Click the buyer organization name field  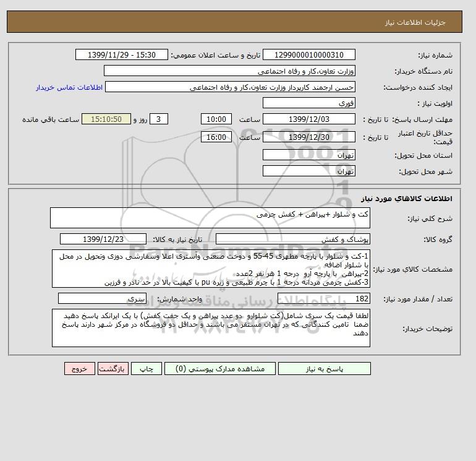pyautogui.click(x=229, y=71)
